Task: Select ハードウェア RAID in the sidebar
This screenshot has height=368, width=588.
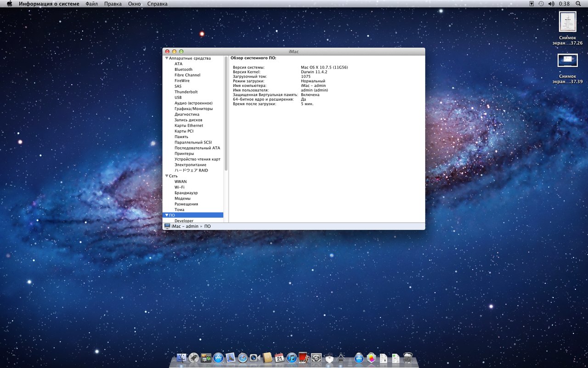Action: tap(191, 170)
